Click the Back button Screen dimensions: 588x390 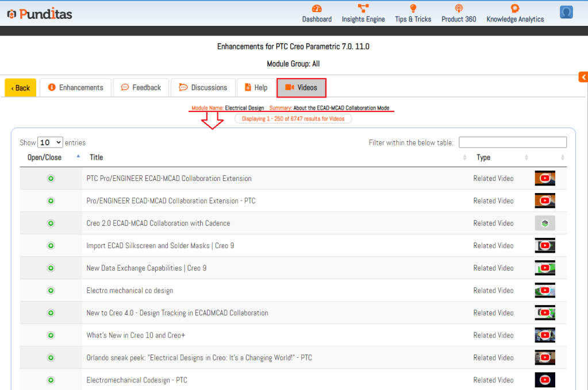21,88
